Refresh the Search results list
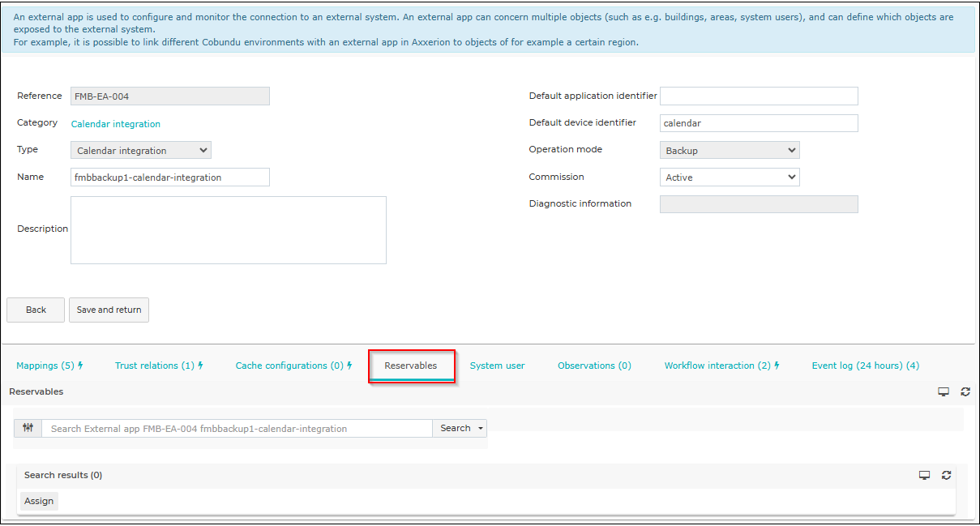 coord(946,475)
